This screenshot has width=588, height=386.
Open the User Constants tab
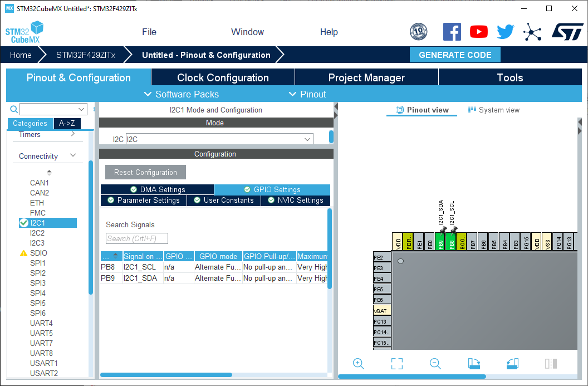(x=224, y=201)
